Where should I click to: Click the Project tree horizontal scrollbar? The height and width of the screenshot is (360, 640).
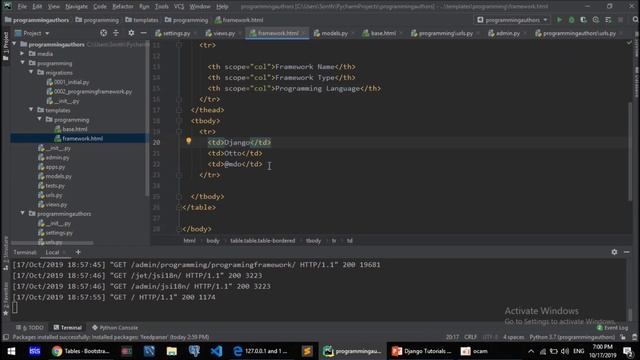pos(52,243)
